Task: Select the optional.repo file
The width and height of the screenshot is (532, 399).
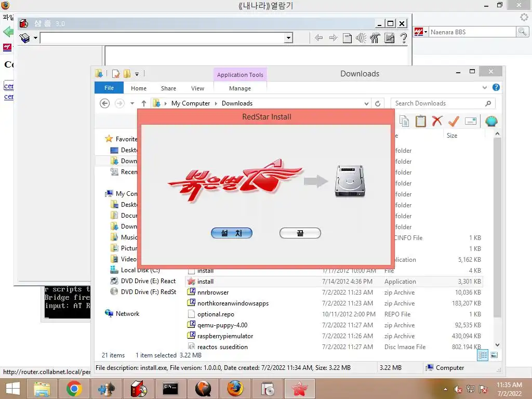Action: pos(334,314)
